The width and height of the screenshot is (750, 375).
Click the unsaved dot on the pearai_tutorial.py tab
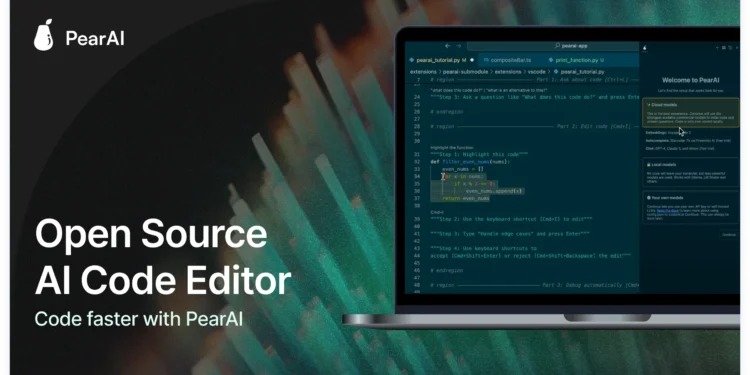point(472,60)
